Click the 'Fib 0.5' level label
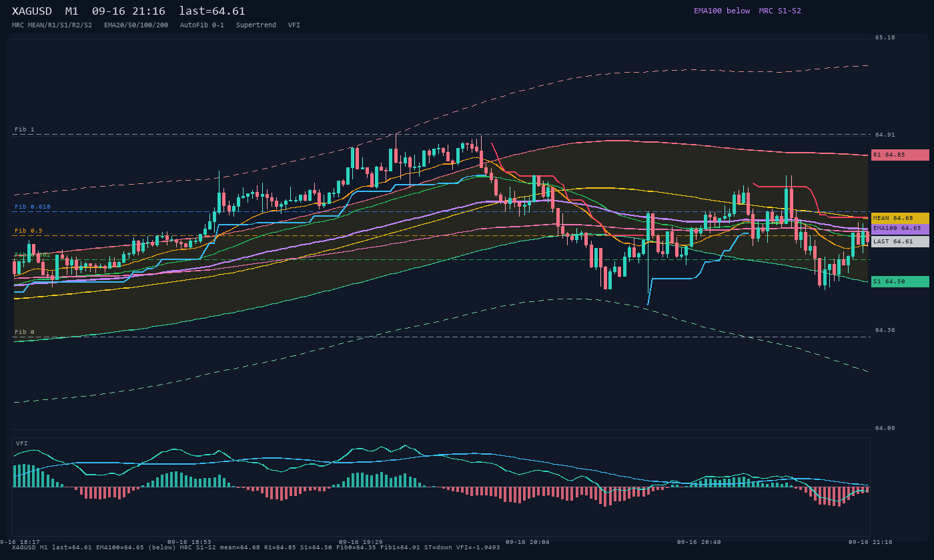The width and height of the screenshot is (934, 560). [x=29, y=231]
